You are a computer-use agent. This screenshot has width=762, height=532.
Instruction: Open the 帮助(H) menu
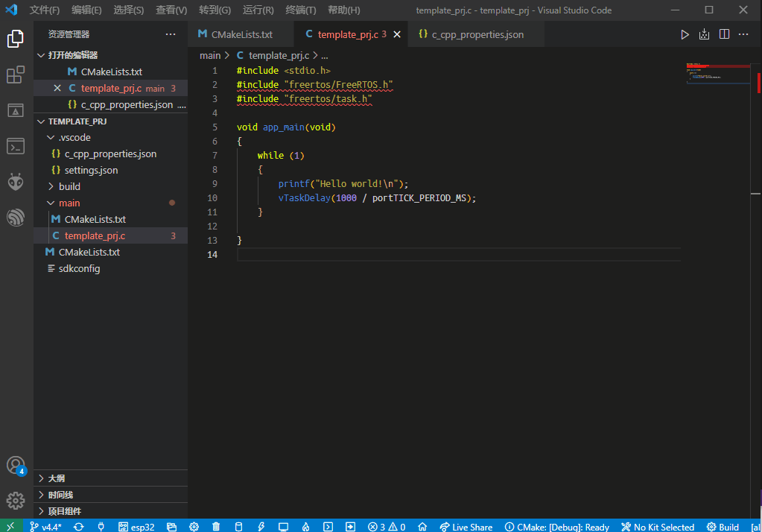pyautogui.click(x=343, y=10)
